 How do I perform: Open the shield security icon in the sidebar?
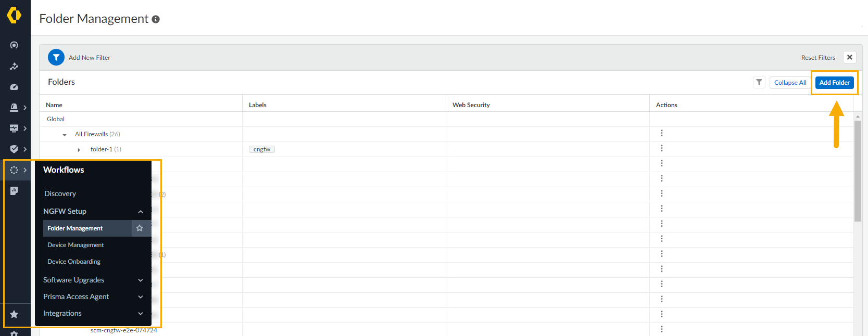(14, 149)
